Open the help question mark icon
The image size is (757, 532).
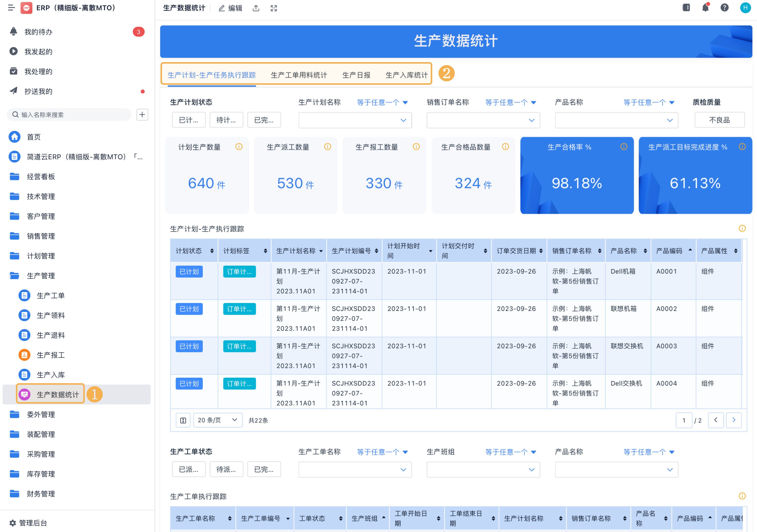pyautogui.click(x=724, y=8)
